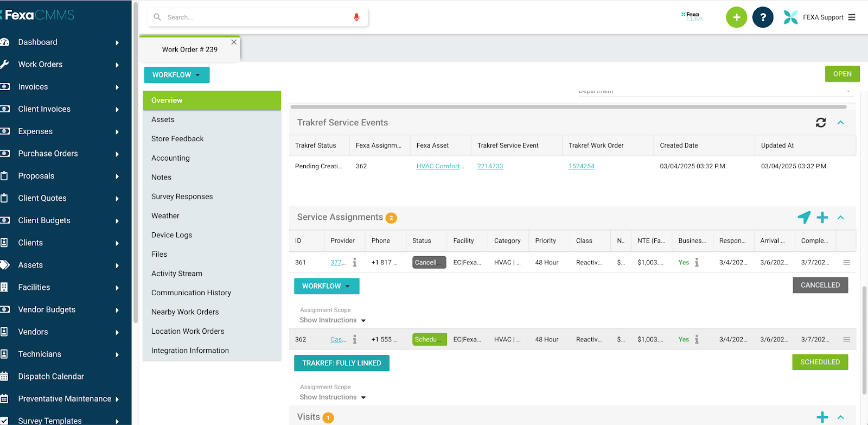Click the Work Orders wrench icon

4,64
